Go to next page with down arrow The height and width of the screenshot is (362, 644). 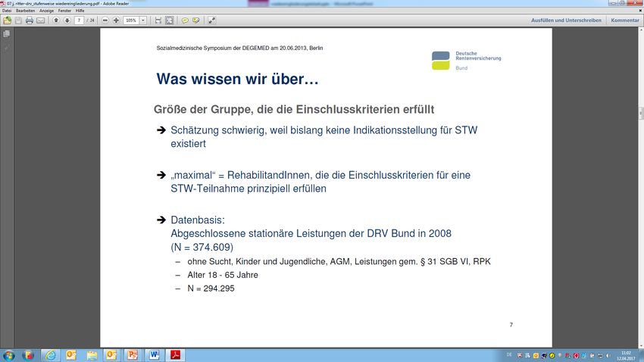[67, 20]
